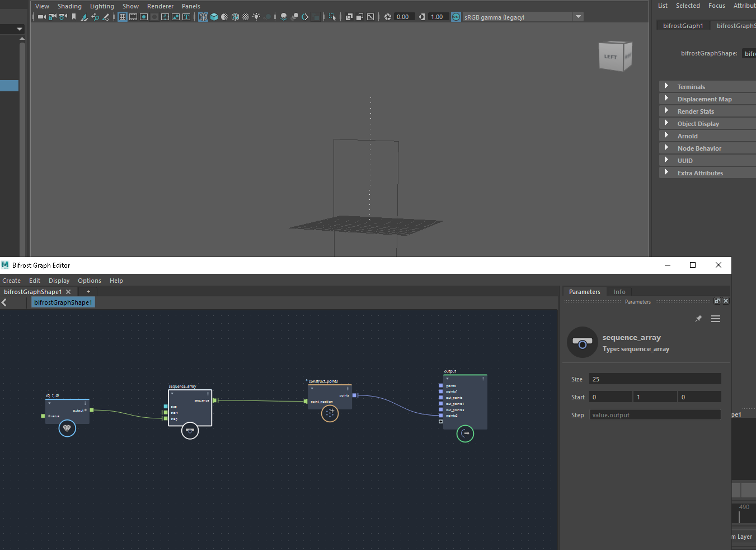Expand the Render Stats section
This screenshot has width=756, height=550.
pos(666,111)
